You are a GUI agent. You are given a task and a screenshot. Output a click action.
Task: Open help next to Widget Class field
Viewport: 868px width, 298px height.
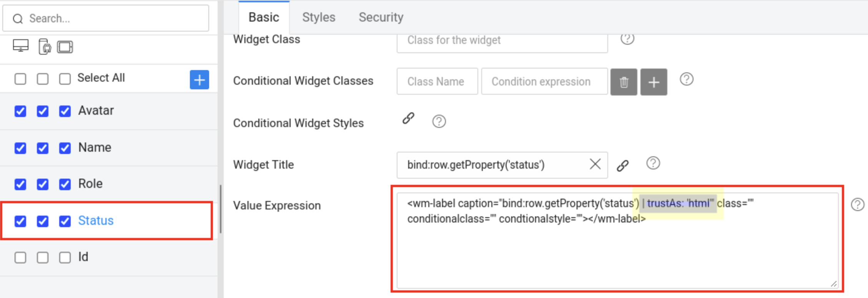click(x=628, y=39)
